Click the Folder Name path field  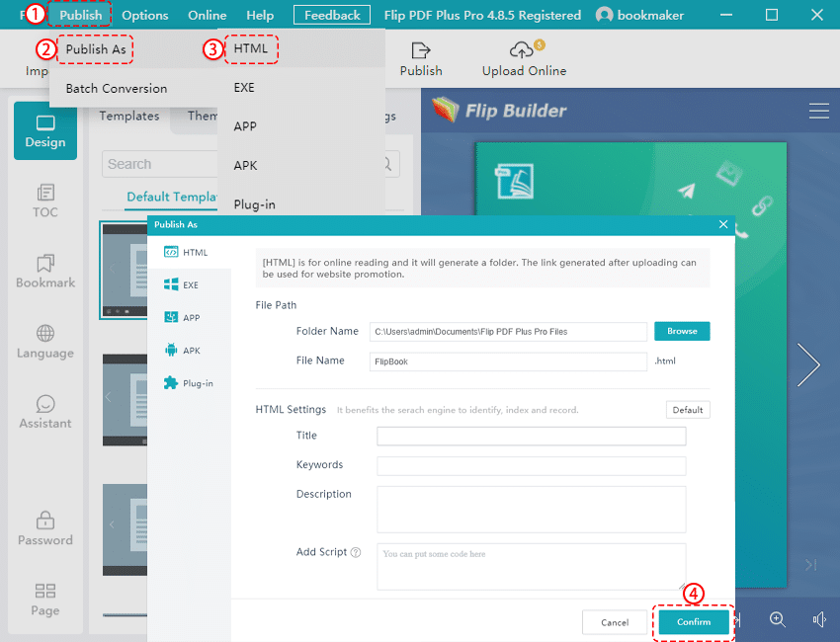(508, 332)
